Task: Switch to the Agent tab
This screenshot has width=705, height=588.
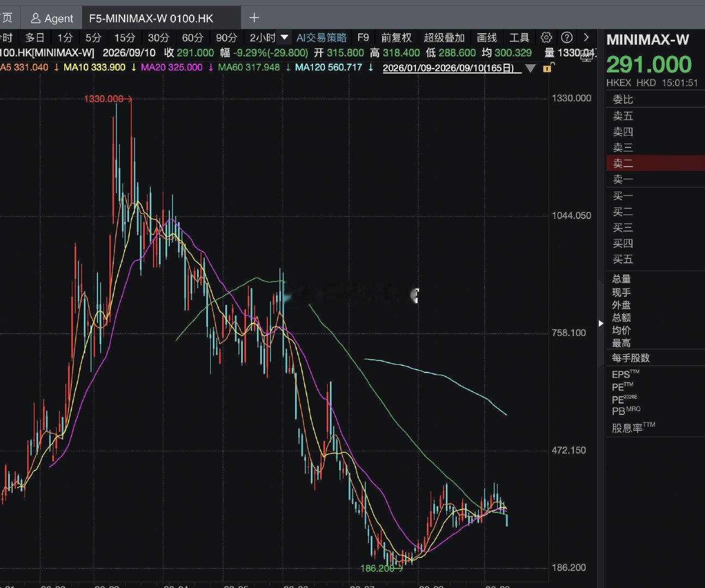Action: [x=52, y=19]
